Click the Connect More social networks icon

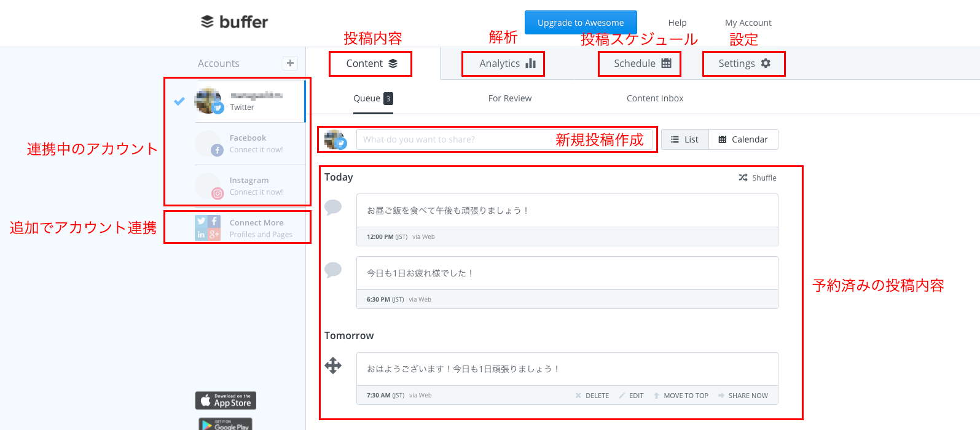point(208,228)
